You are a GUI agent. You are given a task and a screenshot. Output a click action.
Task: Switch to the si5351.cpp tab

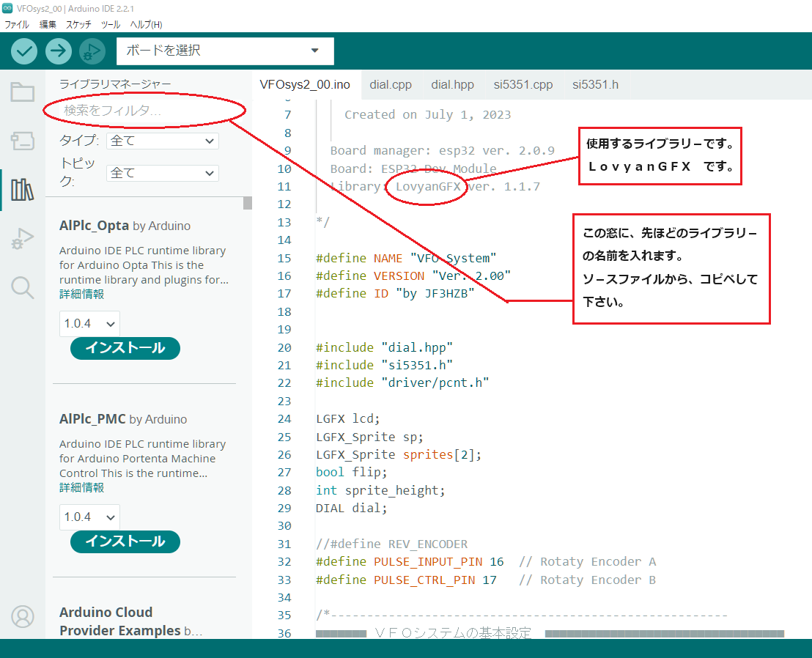coord(523,84)
